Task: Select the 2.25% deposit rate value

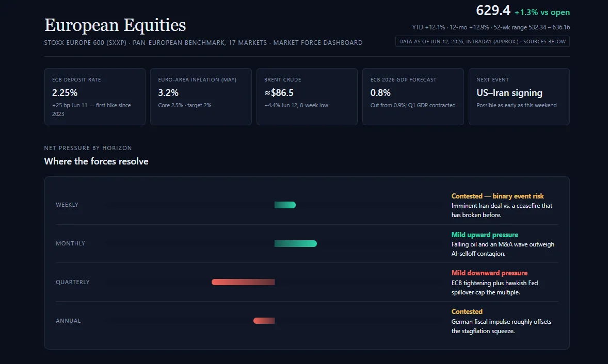Action: [65, 93]
